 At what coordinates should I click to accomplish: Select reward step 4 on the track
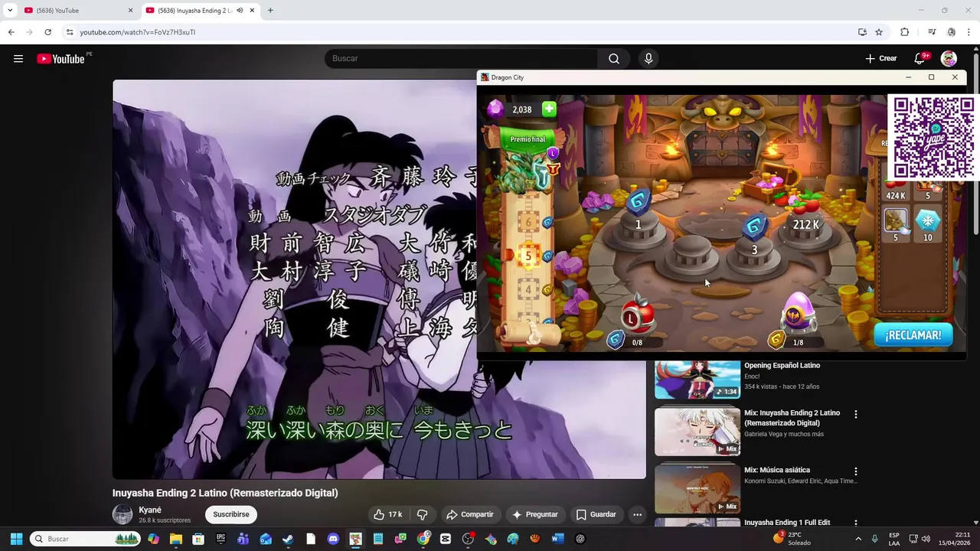[x=528, y=291]
